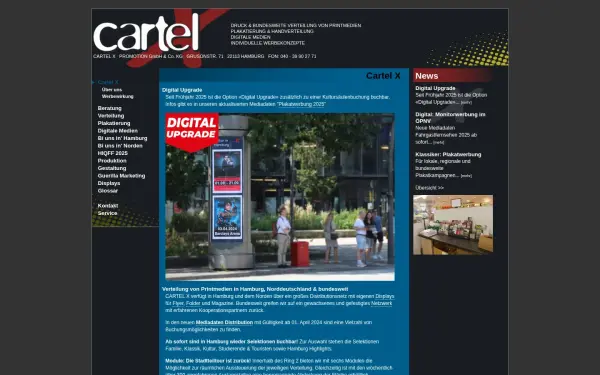Open the Werbewirkung submenu item
This screenshot has height=375, width=600.
coord(117,96)
